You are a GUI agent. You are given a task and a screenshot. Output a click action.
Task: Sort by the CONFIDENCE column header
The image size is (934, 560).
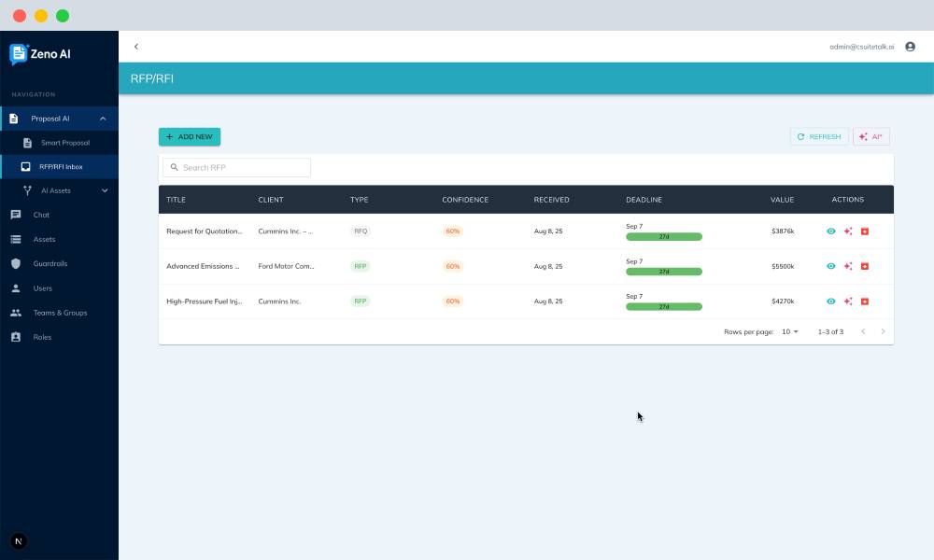465,200
